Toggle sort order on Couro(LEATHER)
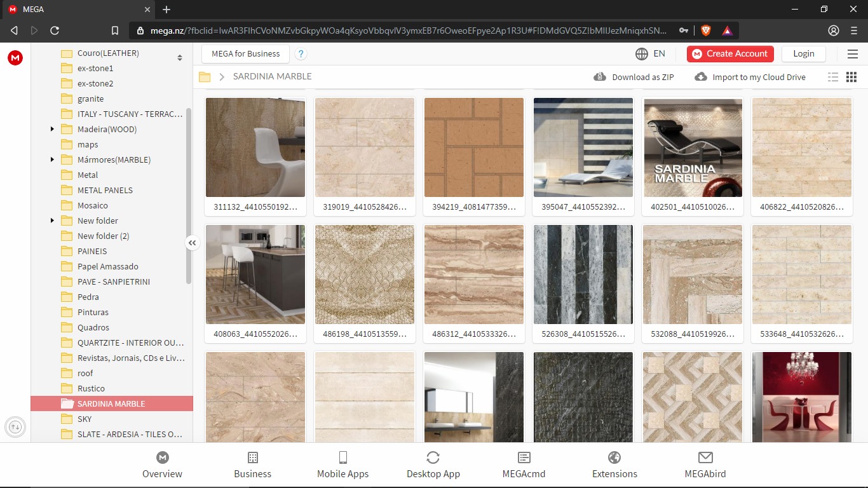The width and height of the screenshot is (868, 488). pyautogui.click(x=179, y=56)
